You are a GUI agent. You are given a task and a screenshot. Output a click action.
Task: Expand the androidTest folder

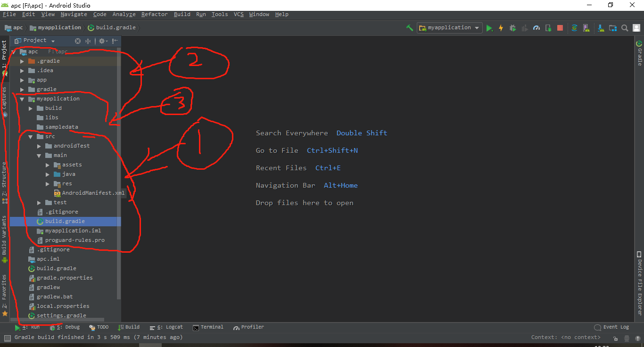point(39,146)
